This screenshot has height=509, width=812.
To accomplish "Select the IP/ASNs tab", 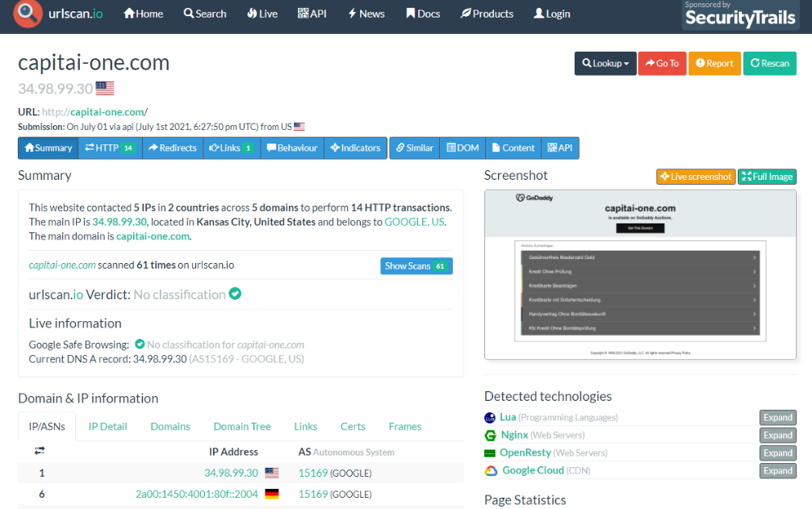I will pos(47,427).
